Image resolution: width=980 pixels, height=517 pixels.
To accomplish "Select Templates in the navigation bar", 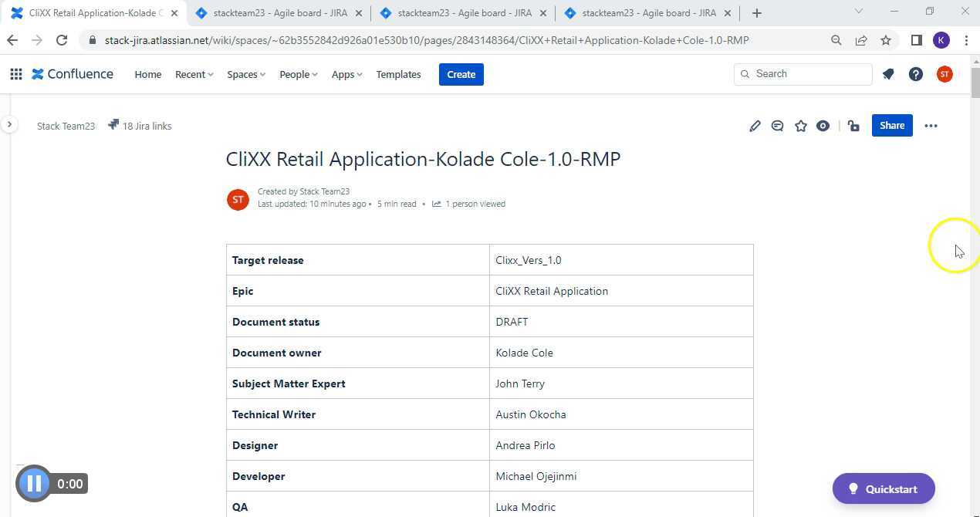I will 398,74.
